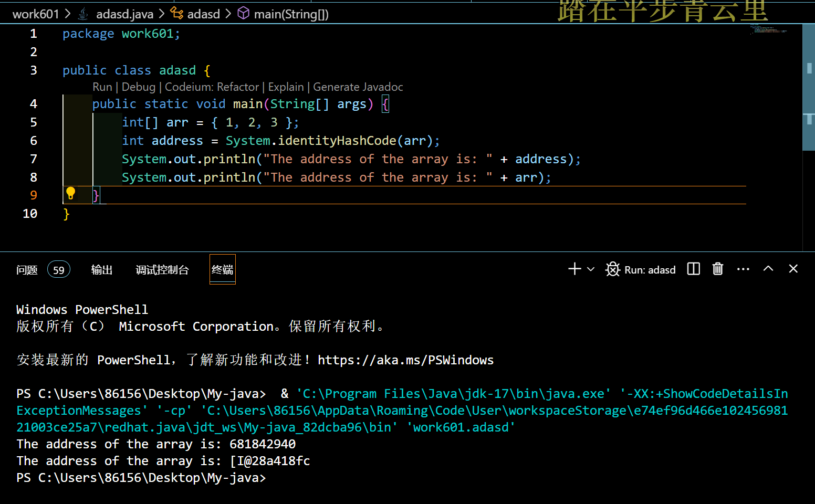Click Explain CodeLens link
The image size is (815, 504).
pos(286,87)
